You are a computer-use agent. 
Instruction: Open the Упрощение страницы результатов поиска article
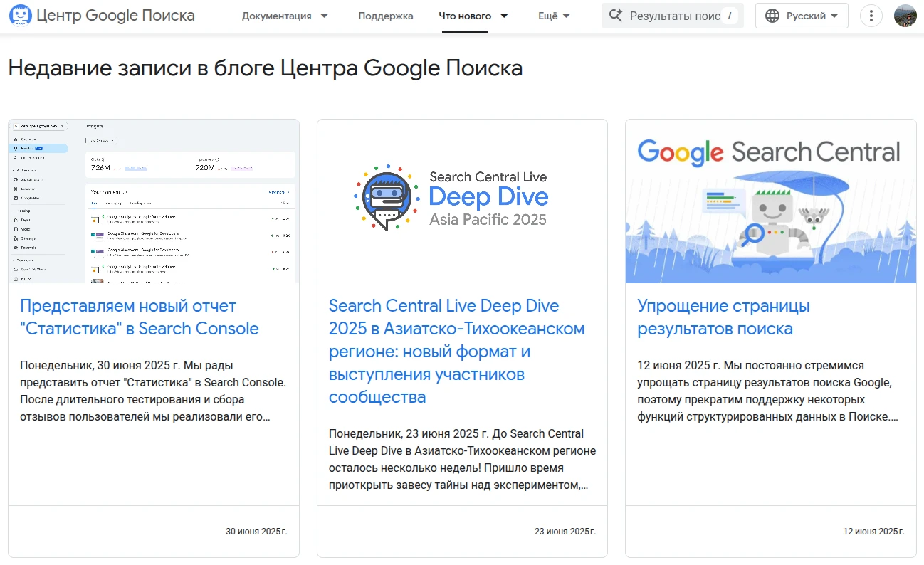(724, 317)
